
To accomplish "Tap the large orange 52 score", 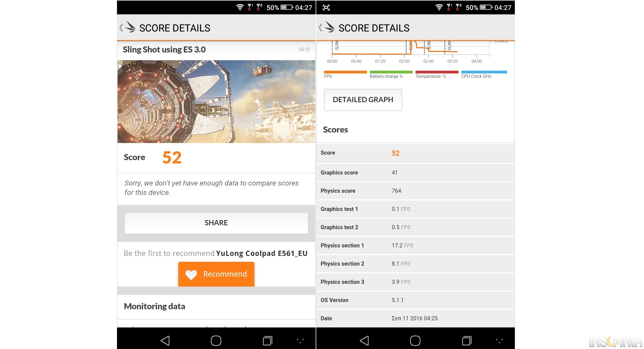I will tap(172, 158).
